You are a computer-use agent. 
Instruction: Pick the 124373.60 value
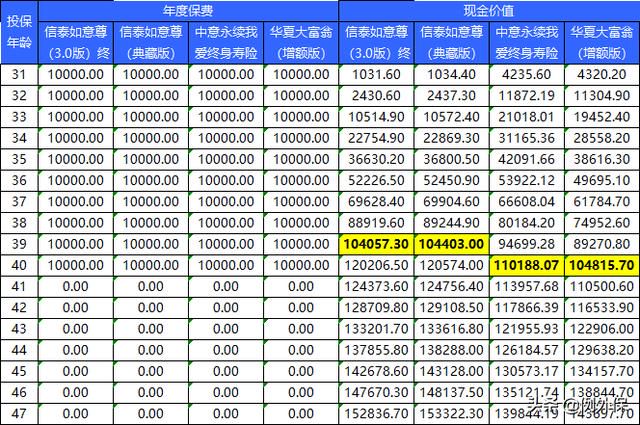tap(376, 287)
